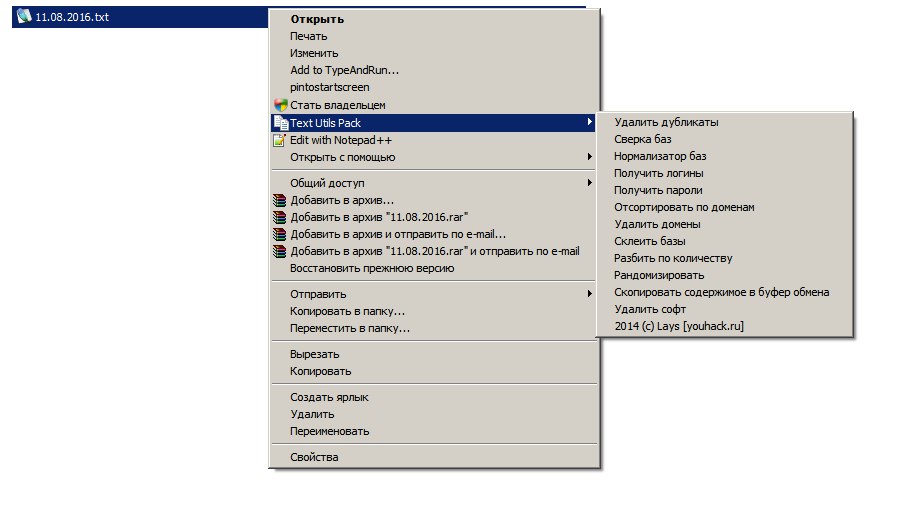Viewport: 902px width, 514px height.
Task: Choose Переименовать from the context menu
Action: 329,431
